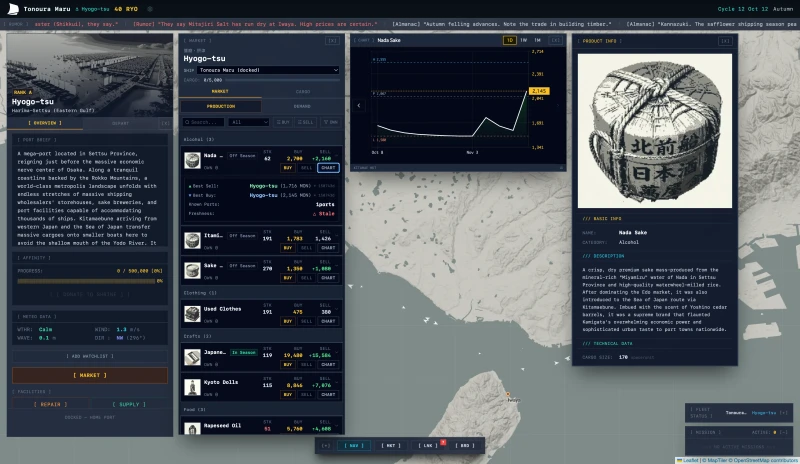Click the third Sake item thumbnail
The image size is (800, 464).
pyautogui.click(x=192, y=270)
